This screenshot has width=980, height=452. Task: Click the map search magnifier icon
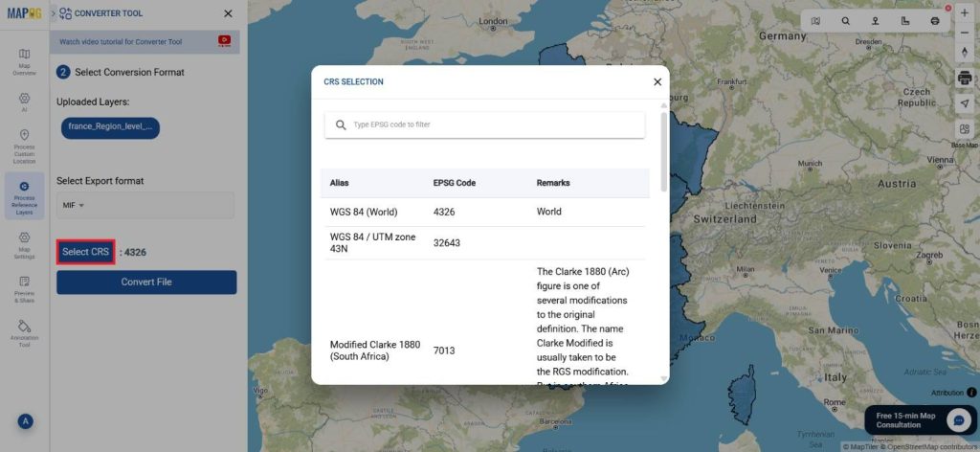coord(845,20)
